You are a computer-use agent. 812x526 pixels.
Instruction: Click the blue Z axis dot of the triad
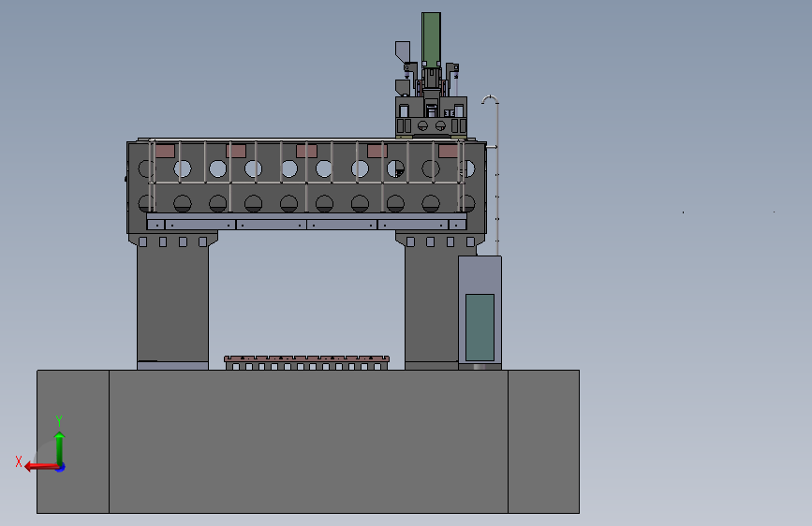point(61,467)
